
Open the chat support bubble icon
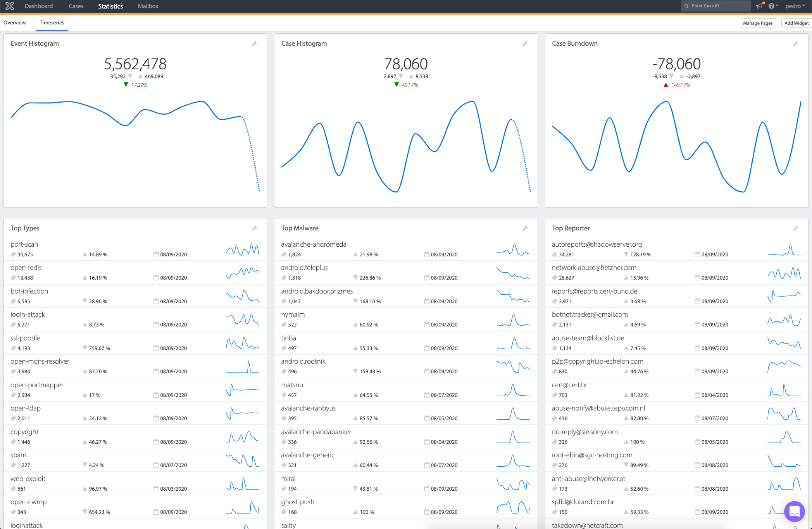(x=794, y=511)
